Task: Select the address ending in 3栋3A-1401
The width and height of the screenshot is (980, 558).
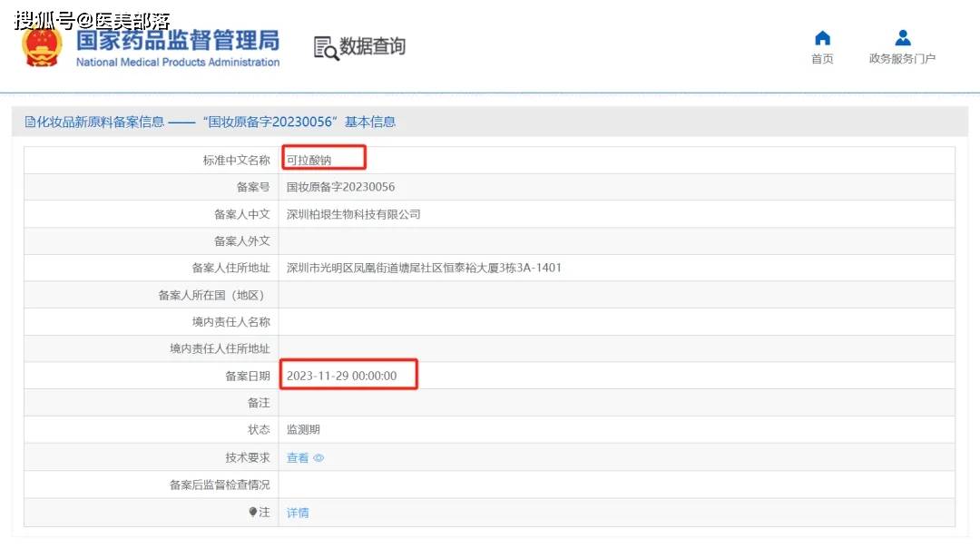Action: coord(424,268)
